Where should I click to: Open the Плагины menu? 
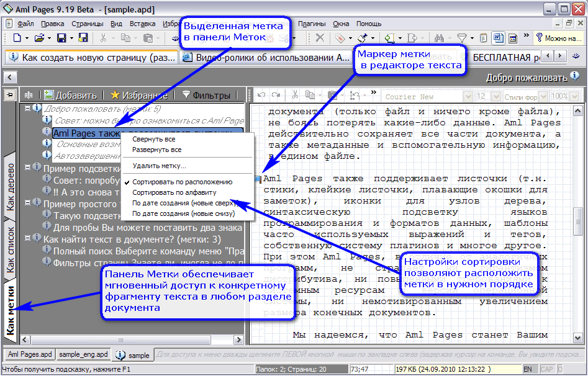[312, 24]
